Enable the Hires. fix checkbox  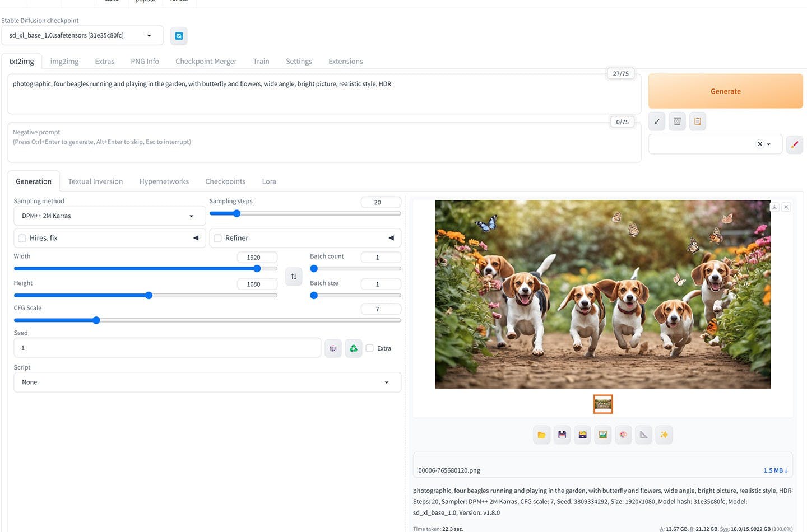(x=22, y=238)
